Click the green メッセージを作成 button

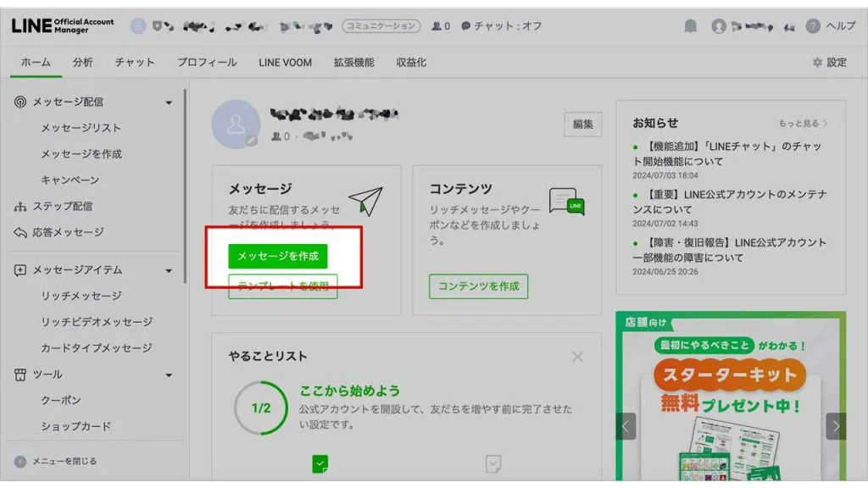277,256
